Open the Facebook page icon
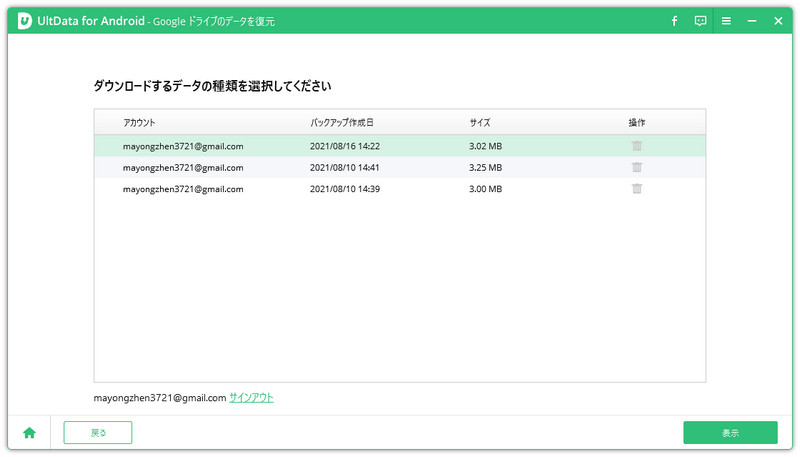The height and width of the screenshot is (457, 800). pyautogui.click(x=674, y=20)
